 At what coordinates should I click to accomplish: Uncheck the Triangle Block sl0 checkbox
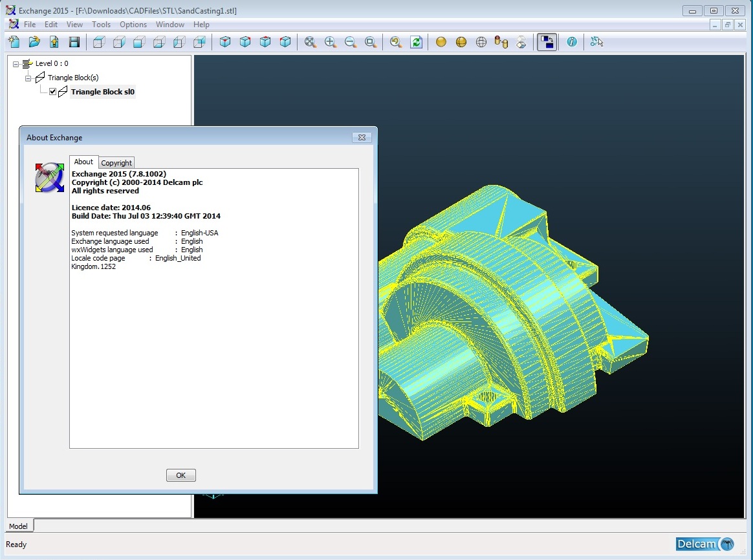[x=53, y=92]
